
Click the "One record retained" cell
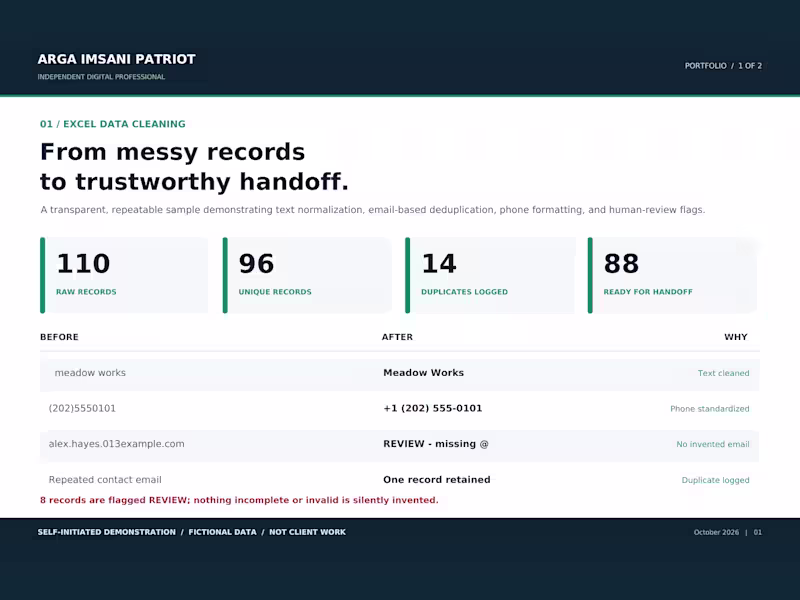(437, 480)
